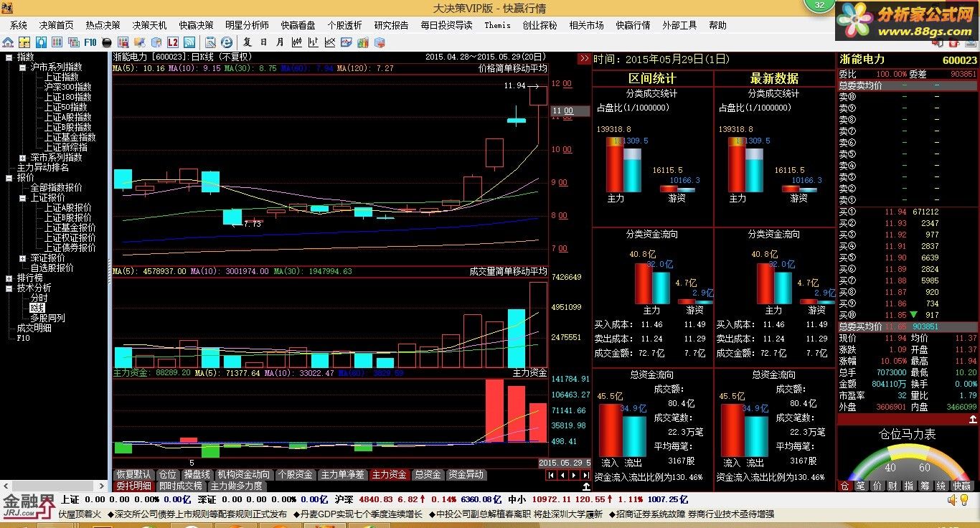
Task: Select 多股同列 in the tree
Action: point(47,319)
